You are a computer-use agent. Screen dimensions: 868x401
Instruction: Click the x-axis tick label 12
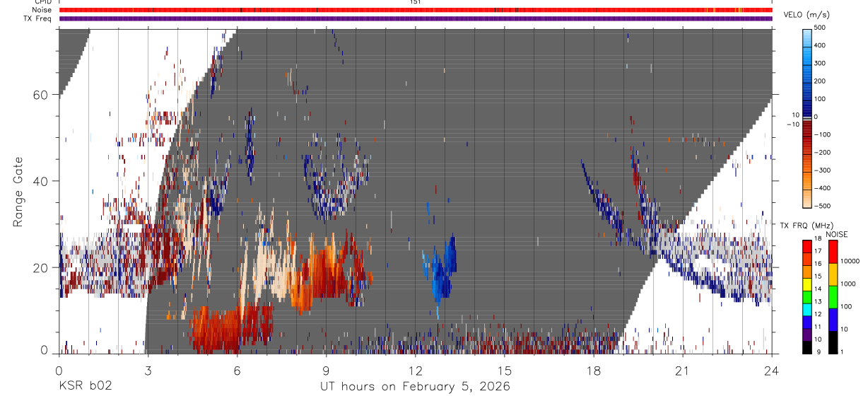click(x=415, y=370)
